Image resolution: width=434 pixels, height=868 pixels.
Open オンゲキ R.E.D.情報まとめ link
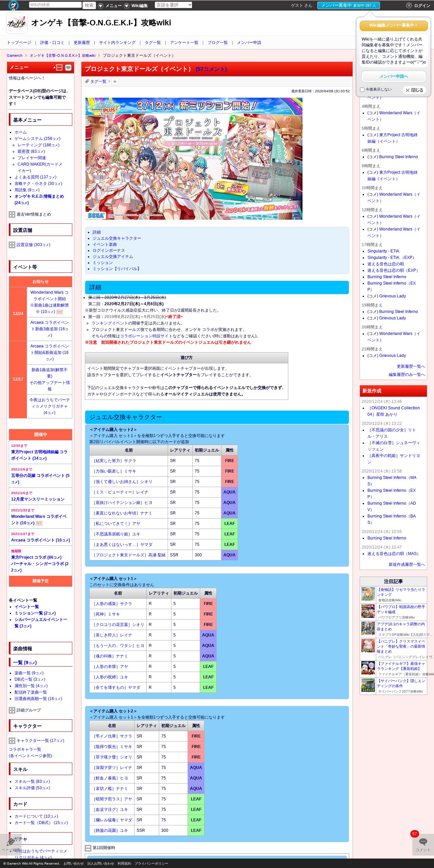(x=39, y=199)
